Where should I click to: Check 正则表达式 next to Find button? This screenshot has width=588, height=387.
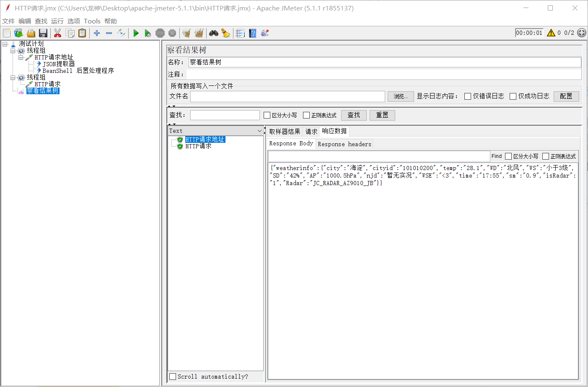[x=546, y=156]
